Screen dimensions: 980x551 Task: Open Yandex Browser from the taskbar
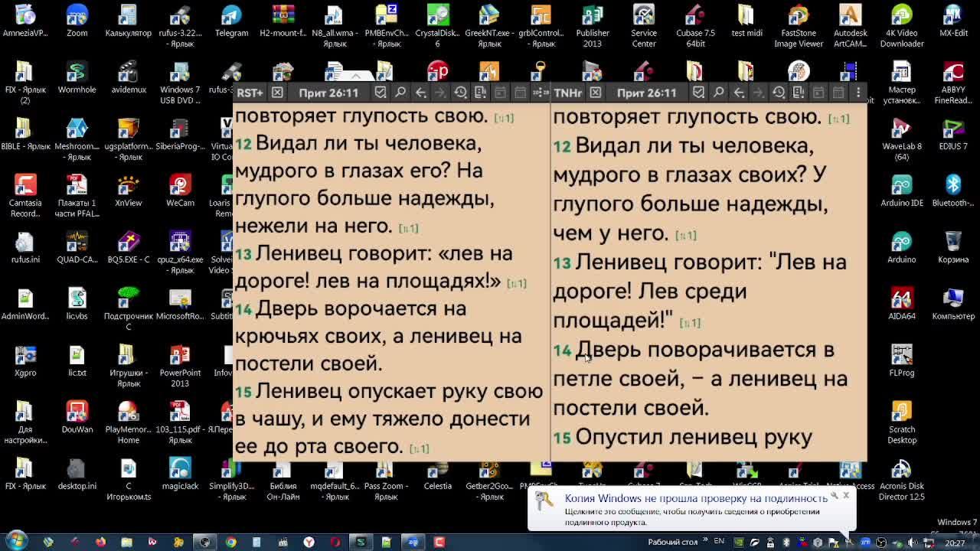point(309,542)
